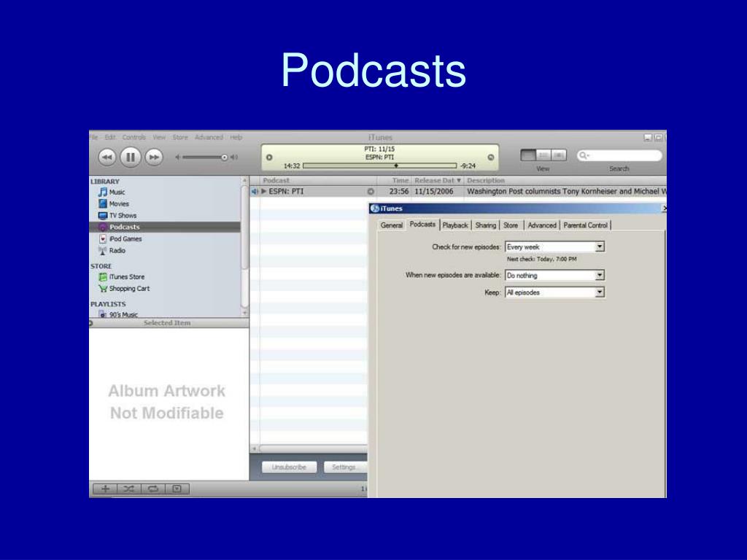Open the Advanced menu

(209, 137)
